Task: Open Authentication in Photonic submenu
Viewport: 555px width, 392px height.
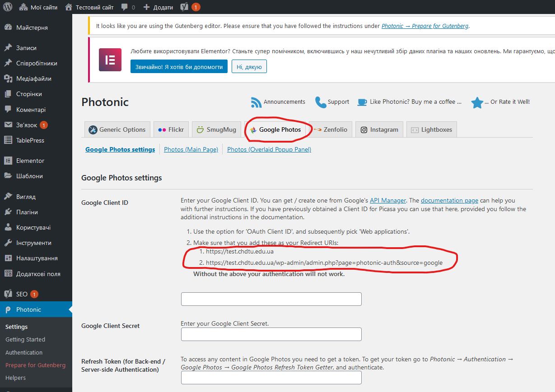Action: [x=24, y=352]
